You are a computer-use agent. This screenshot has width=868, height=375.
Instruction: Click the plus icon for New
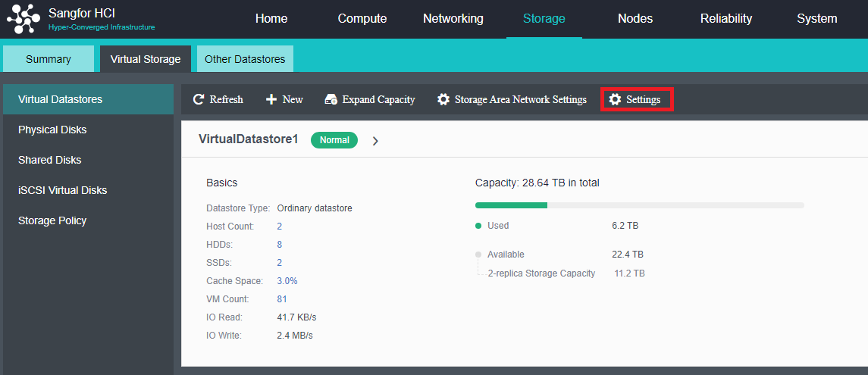click(x=271, y=99)
